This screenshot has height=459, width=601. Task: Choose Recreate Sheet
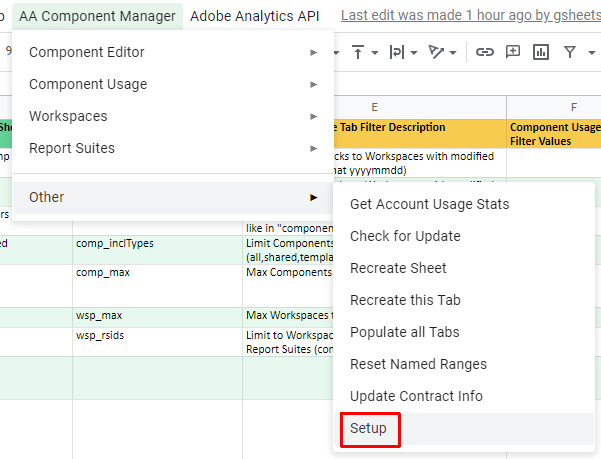[464, 268]
